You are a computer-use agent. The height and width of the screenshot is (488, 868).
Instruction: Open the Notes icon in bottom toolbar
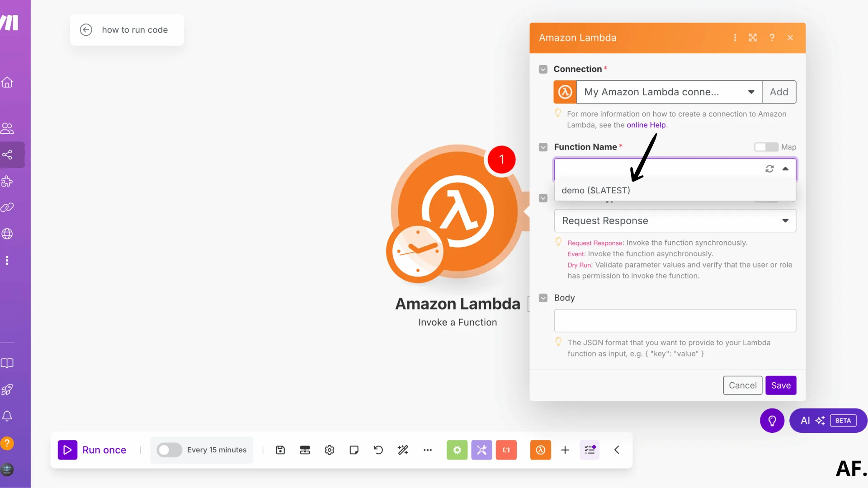coord(354,450)
